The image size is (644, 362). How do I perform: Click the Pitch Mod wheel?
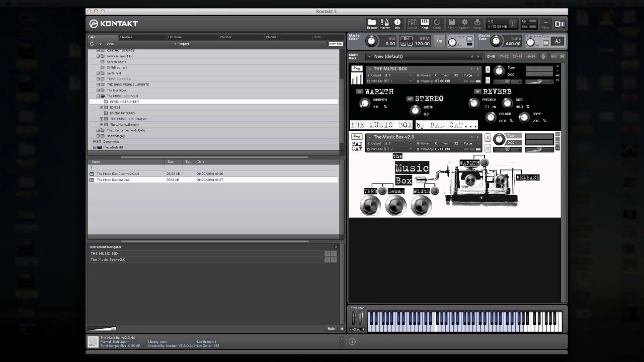point(354,318)
